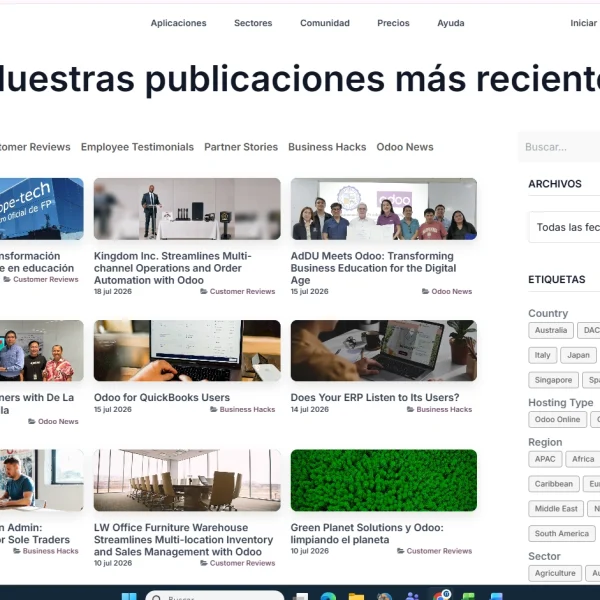
Task: Open Does Your ERP Listen article title
Action: coord(375,398)
